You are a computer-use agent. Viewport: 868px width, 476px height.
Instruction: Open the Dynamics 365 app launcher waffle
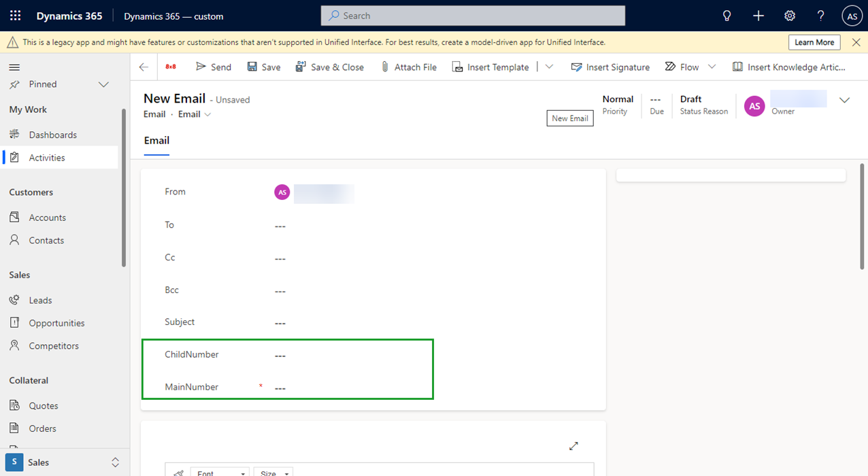point(15,15)
